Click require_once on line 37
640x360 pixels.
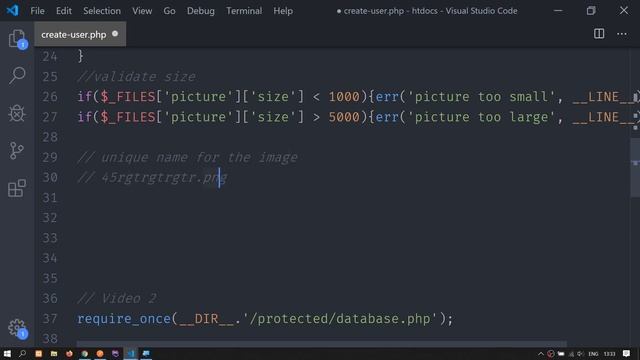tap(124, 319)
